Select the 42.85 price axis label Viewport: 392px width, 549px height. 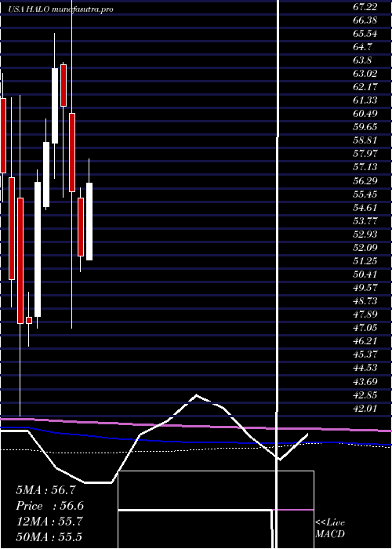[365, 394]
